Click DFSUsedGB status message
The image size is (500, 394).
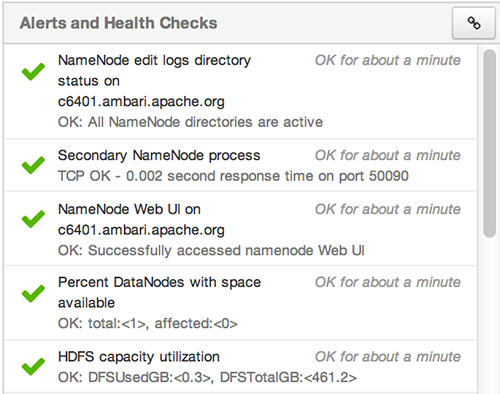pos(207,377)
